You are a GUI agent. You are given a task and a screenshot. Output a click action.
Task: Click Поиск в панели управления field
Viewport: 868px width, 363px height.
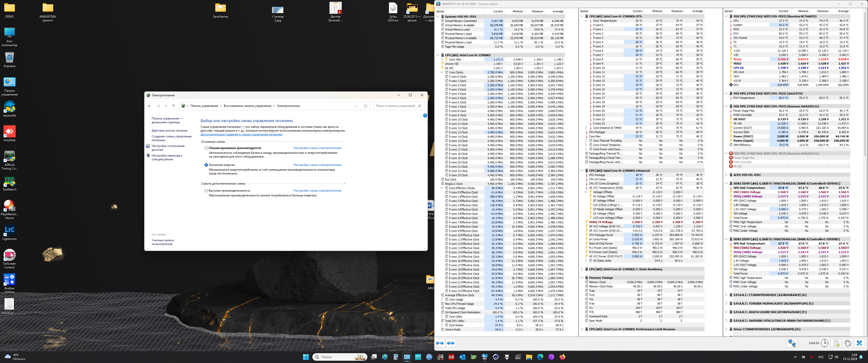[395, 106]
